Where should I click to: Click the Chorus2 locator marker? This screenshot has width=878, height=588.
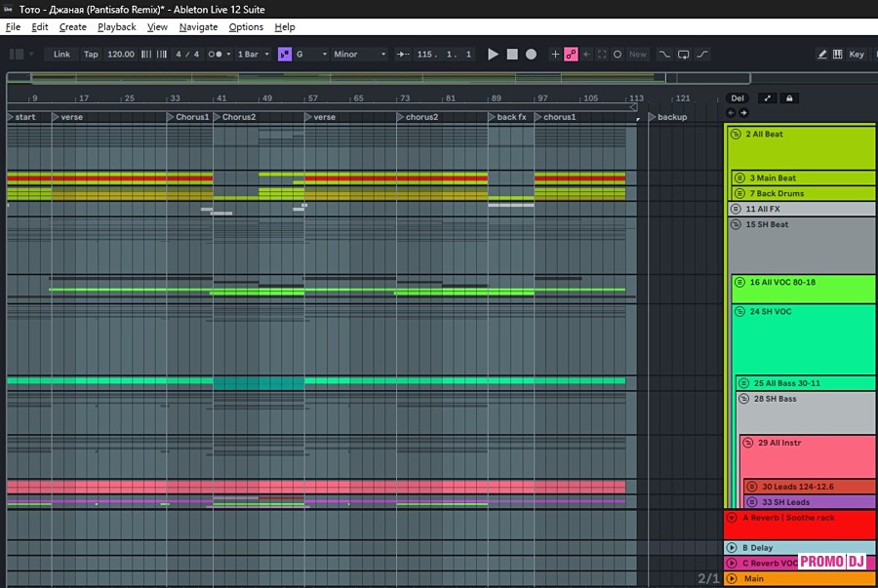(x=234, y=117)
